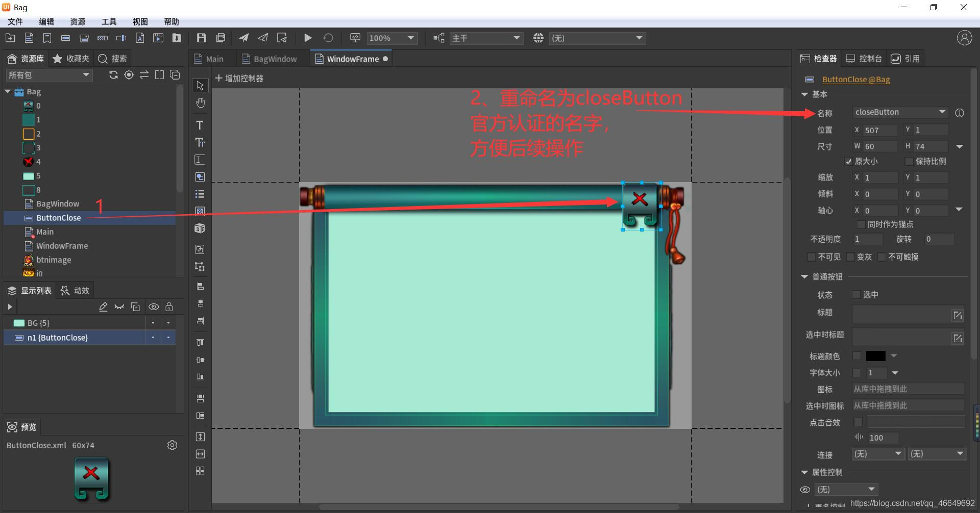Switch to the 控制台 tab
Image resolution: width=980 pixels, height=513 pixels.
[x=864, y=59]
